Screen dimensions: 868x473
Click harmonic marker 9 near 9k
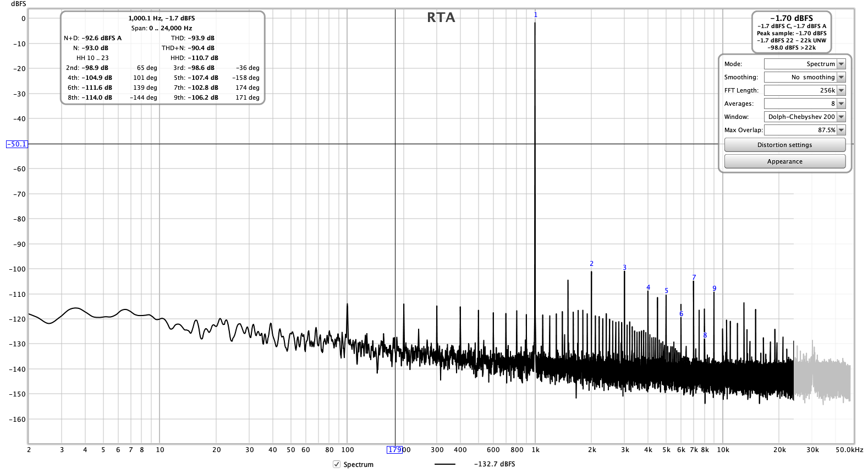tap(714, 289)
